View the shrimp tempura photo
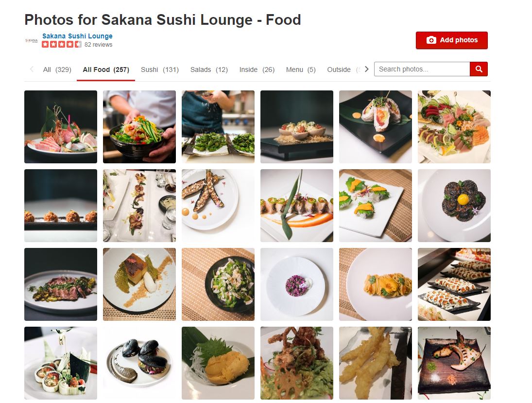Viewport: 532px width, 403px height. point(375,363)
